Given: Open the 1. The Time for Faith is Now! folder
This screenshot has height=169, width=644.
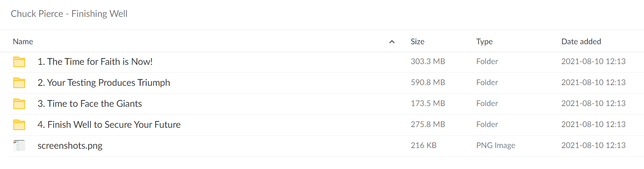Looking at the screenshot, I should pyautogui.click(x=95, y=62).
